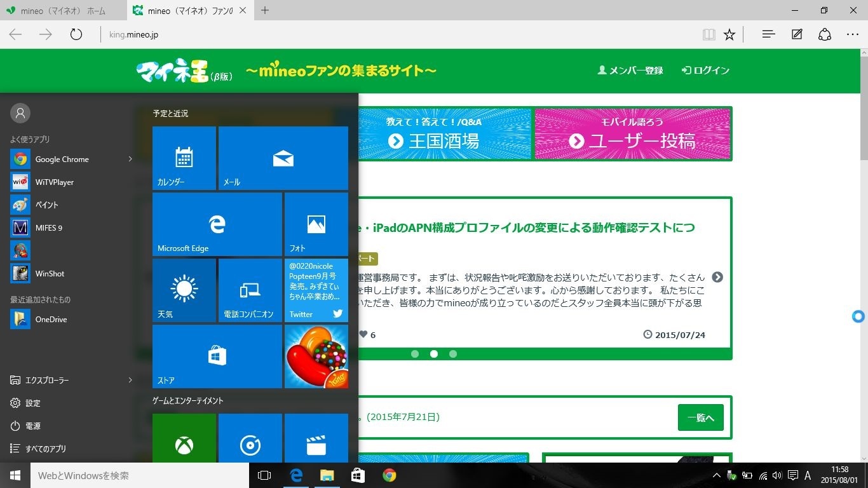Open Edge Hub icon in toolbar

pyautogui.click(x=768, y=34)
